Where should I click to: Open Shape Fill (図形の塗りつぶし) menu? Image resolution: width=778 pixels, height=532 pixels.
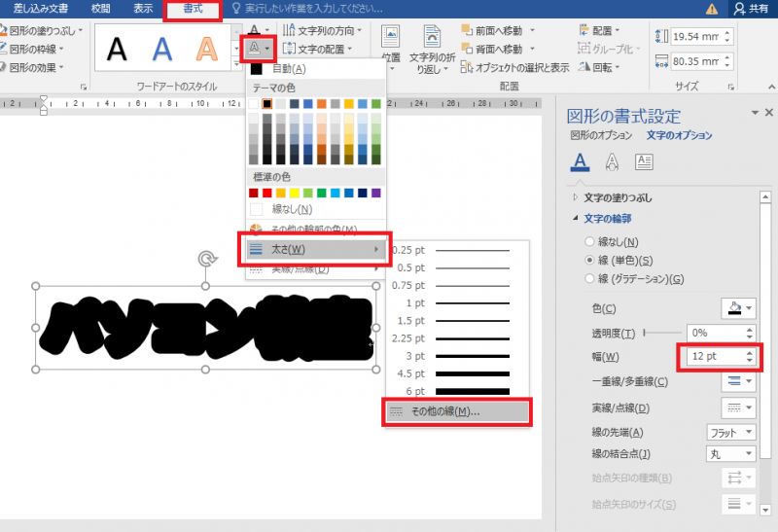click(x=42, y=31)
